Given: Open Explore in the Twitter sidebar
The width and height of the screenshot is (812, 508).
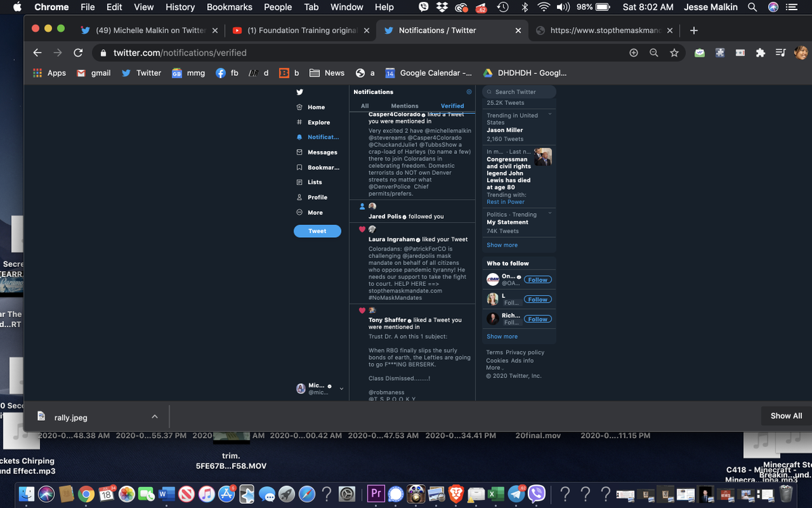Looking at the screenshot, I should [x=313, y=123].
